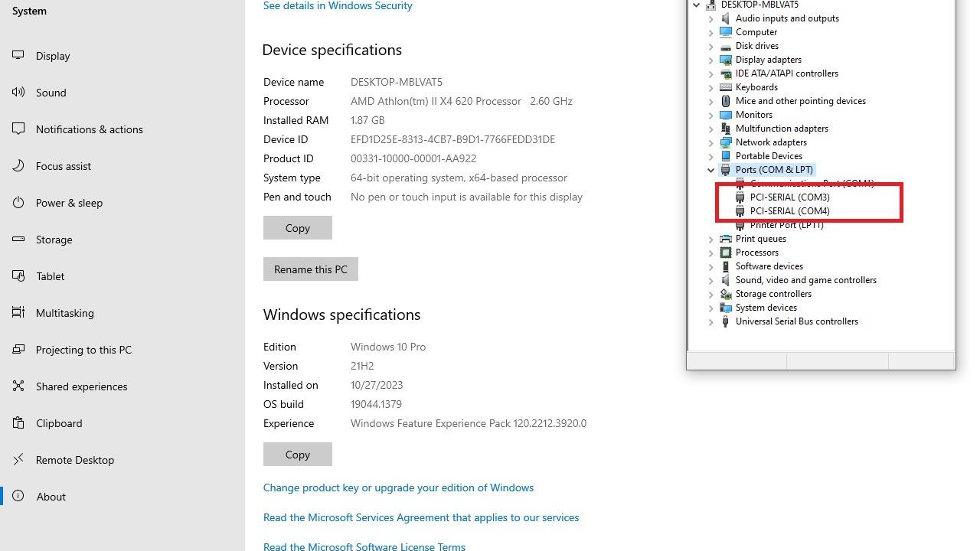Screen dimensions: 980x551
Task: Click the Power & sleep icon
Action: coord(18,203)
